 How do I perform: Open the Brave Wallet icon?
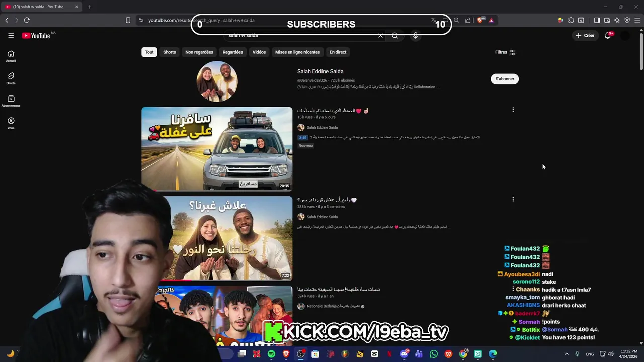[607, 20]
